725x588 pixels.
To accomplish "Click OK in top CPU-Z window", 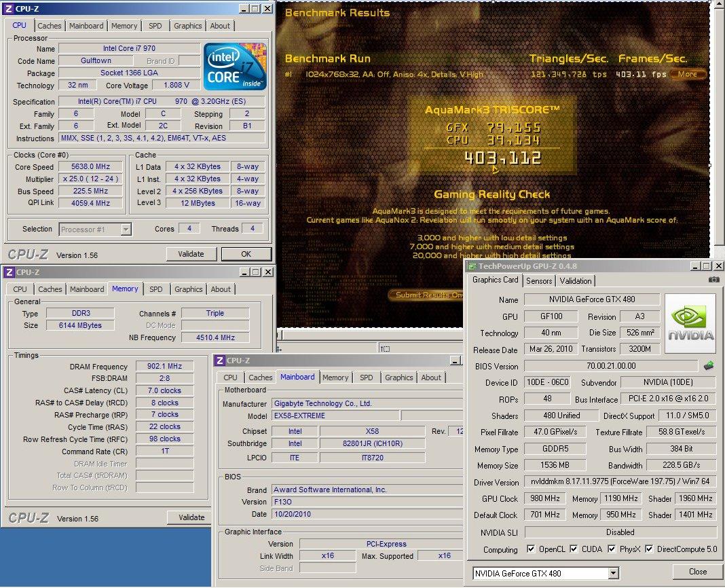I will coord(246,254).
